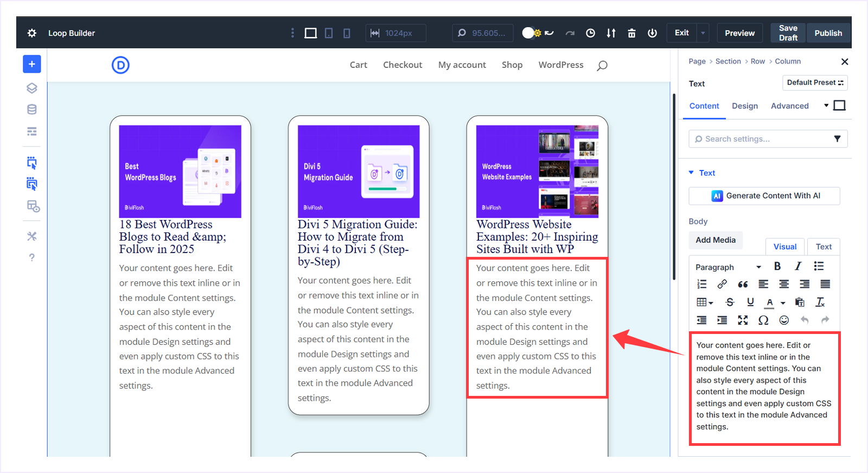Open the help question mark icon
Viewport: 868px width, 473px height.
(32, 257)
